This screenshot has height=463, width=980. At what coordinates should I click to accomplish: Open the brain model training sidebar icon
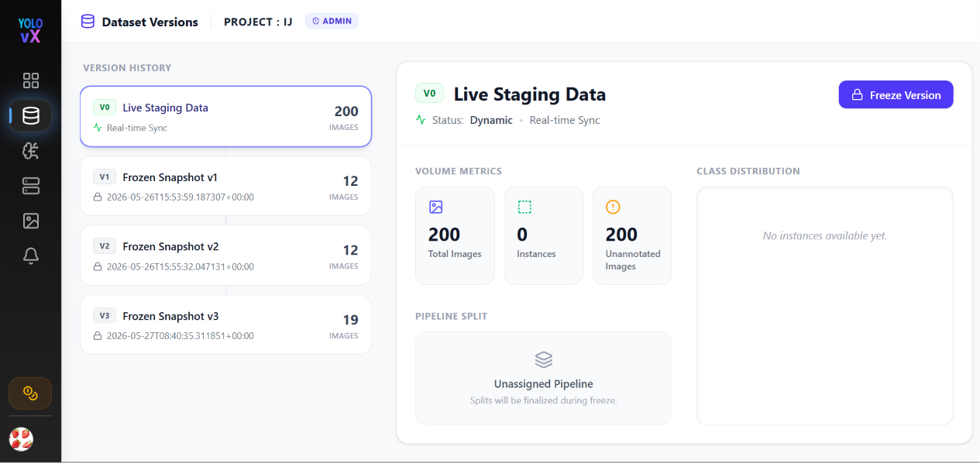pos(31,151)
